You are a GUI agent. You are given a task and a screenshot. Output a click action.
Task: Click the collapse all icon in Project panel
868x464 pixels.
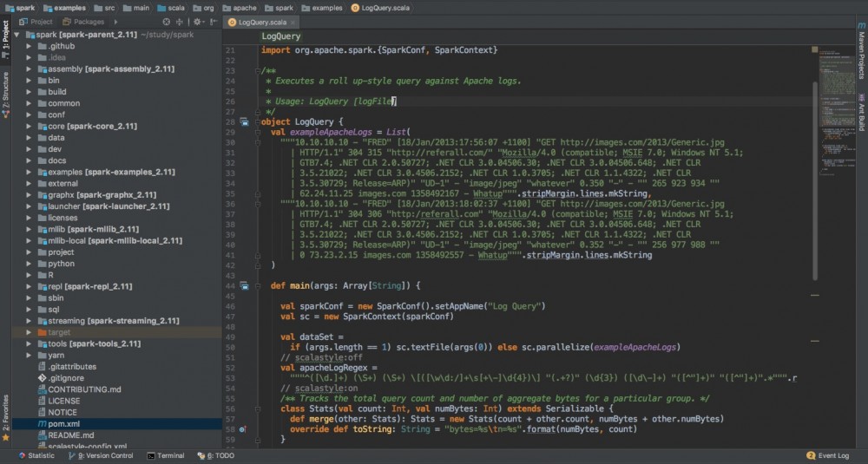click(x=180, y=22)
